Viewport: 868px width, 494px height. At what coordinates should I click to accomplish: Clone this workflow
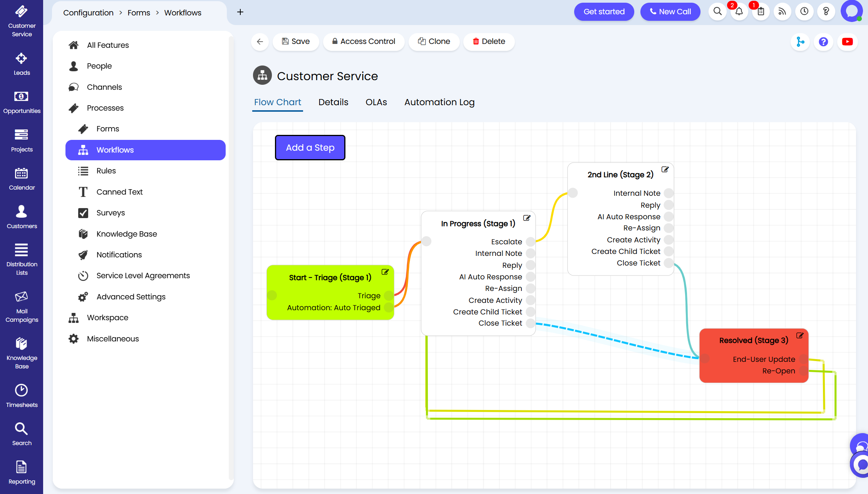[x=434, y=42]
